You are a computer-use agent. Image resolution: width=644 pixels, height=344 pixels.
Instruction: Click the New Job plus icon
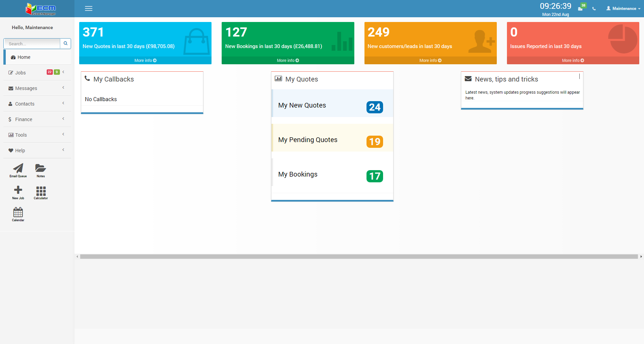pyautogui.click(x=18, y=190)
